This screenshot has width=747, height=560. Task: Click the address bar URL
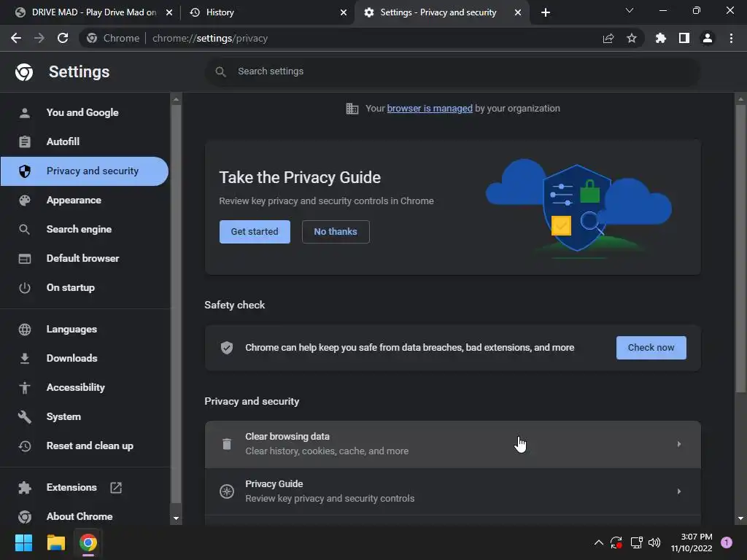pos(210,38)
